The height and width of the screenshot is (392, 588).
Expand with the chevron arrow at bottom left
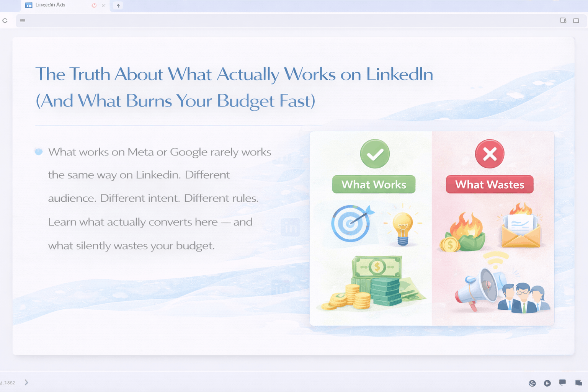pyautogui.click(x=26, y=382)
